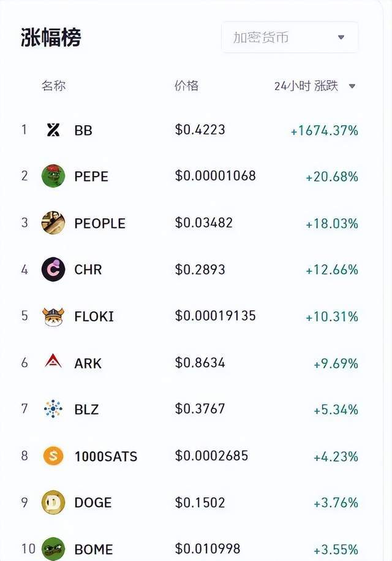Select the PEOPLE coin icon
The width and height of the screenshot is (392, 561).
pos(53,223)
